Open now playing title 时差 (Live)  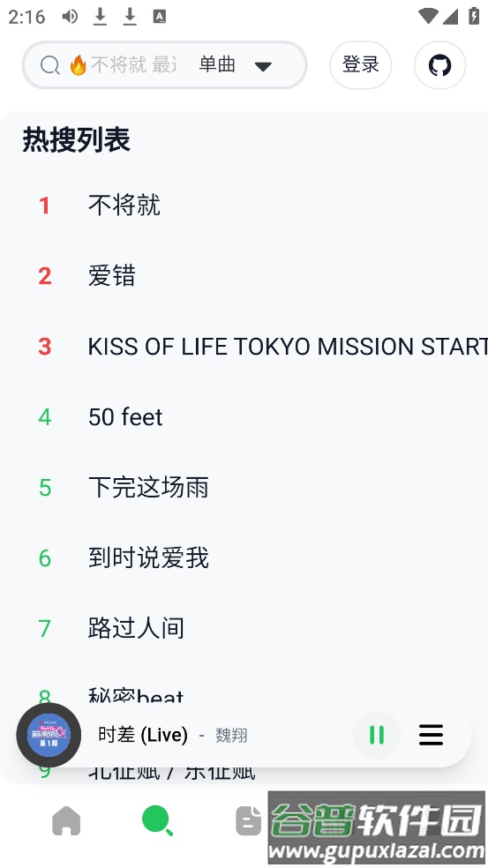[143, 735]
